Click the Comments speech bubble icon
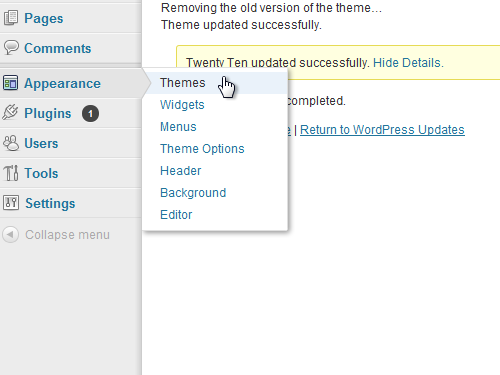500x375 pixels. point(11,48)
